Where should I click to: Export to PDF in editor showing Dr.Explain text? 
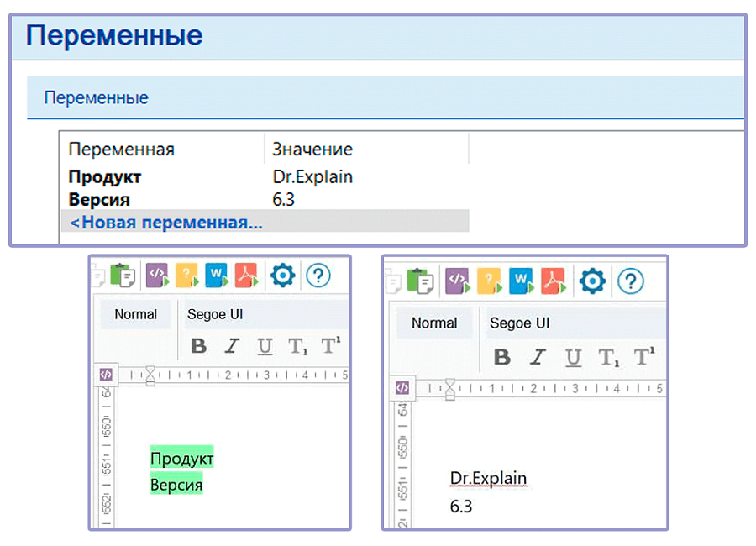coord(554,281)
